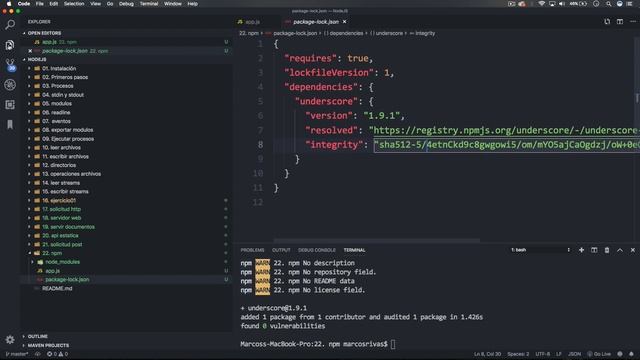Synchronize changes via the status bar icon
640x360 pixels.
(x=38, y=354)
